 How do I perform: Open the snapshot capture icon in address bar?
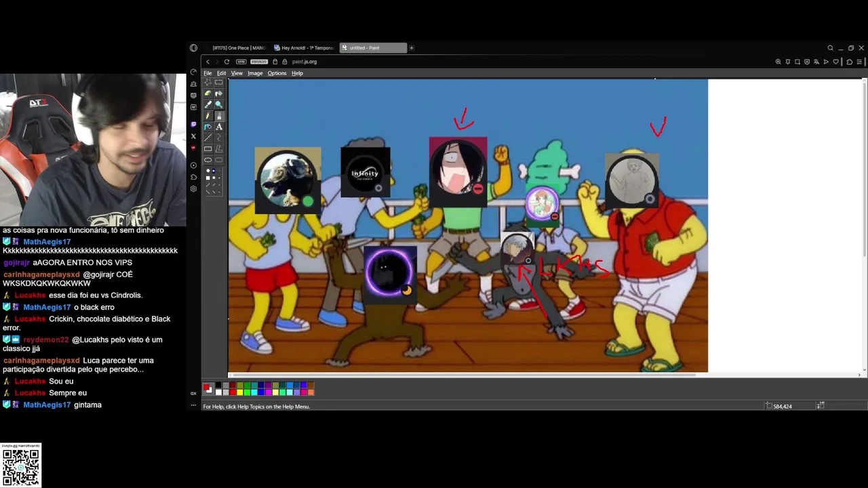pyautogui.click(x=797, y=62)
